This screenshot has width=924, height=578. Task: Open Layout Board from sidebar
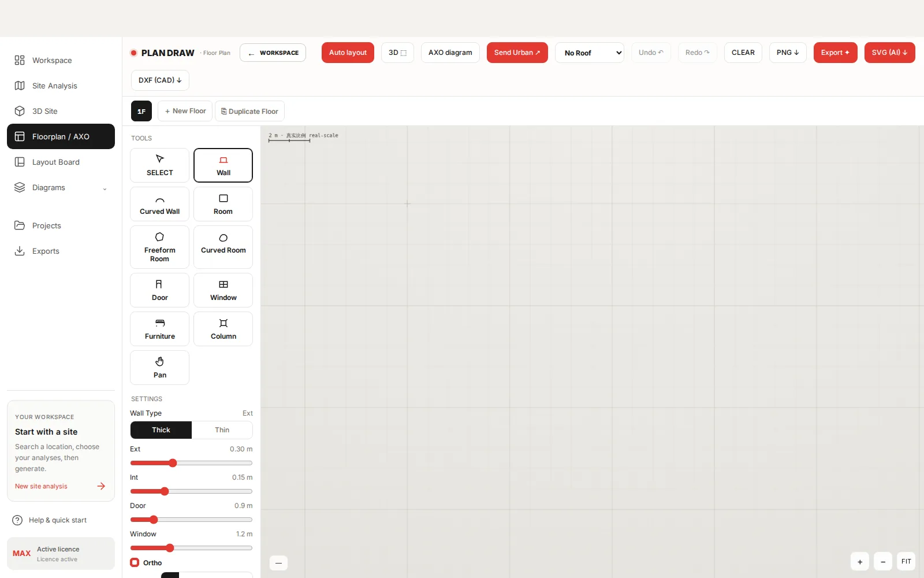(61, 162)
